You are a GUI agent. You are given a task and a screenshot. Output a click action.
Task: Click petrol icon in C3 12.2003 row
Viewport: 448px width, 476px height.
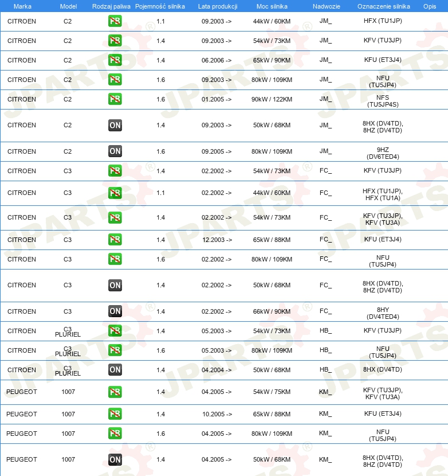point(115,240)
